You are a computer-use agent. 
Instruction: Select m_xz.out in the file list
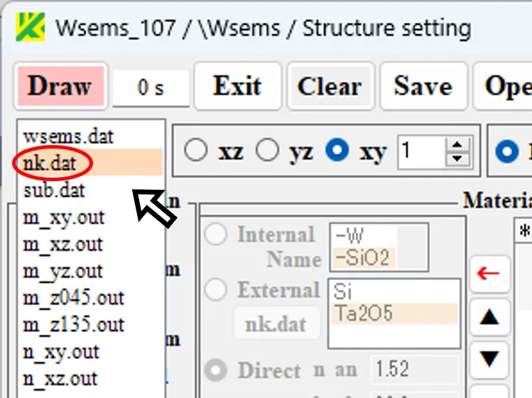(91, 244)
